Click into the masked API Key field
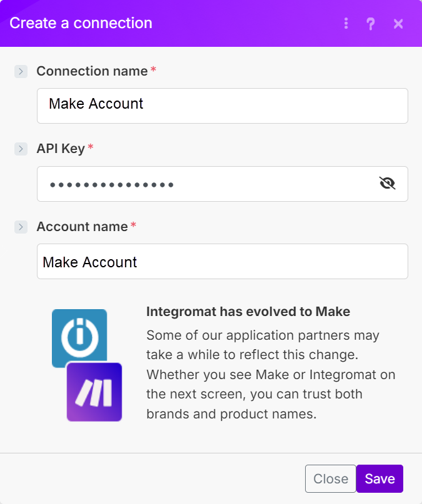The height and width of the screenshot is (504, 422). tap(206, 184)
